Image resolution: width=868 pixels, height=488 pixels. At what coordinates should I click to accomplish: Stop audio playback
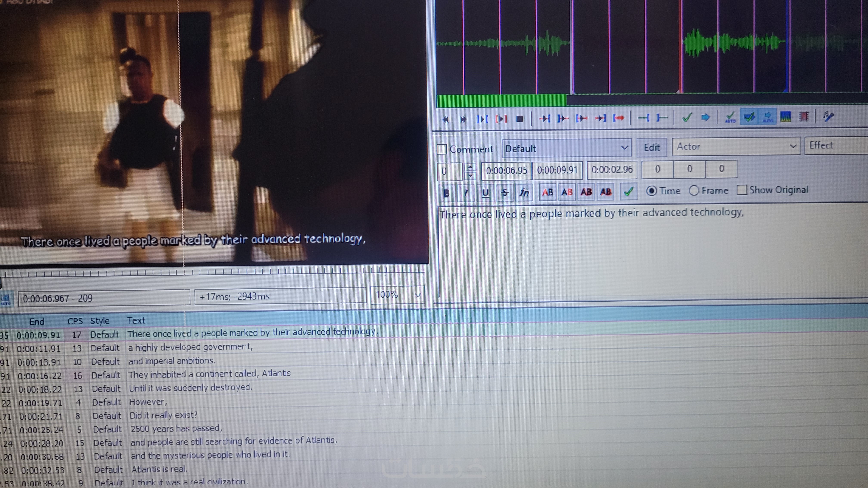520,119
